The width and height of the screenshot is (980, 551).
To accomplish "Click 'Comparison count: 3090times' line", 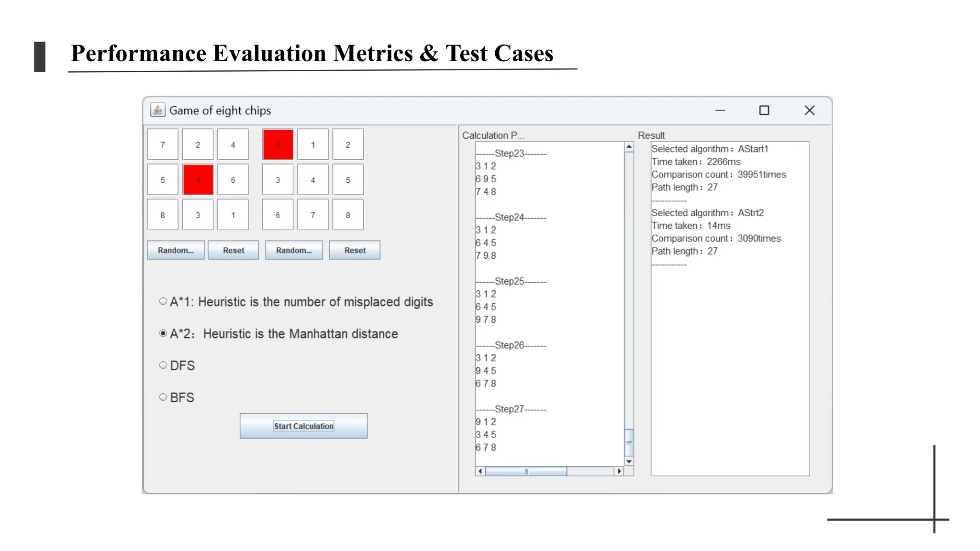I will click(x=716, y=238).
